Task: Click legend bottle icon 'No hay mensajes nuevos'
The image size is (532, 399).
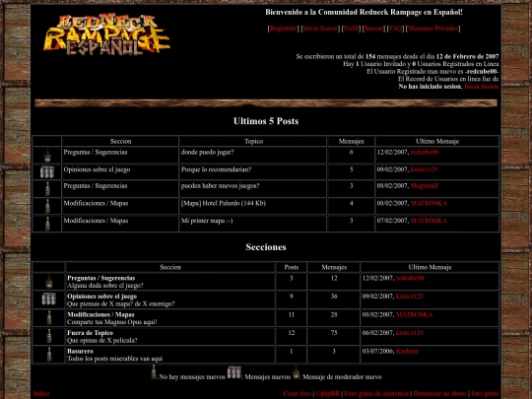Action: pyautogui.click(x=154, y=372)
